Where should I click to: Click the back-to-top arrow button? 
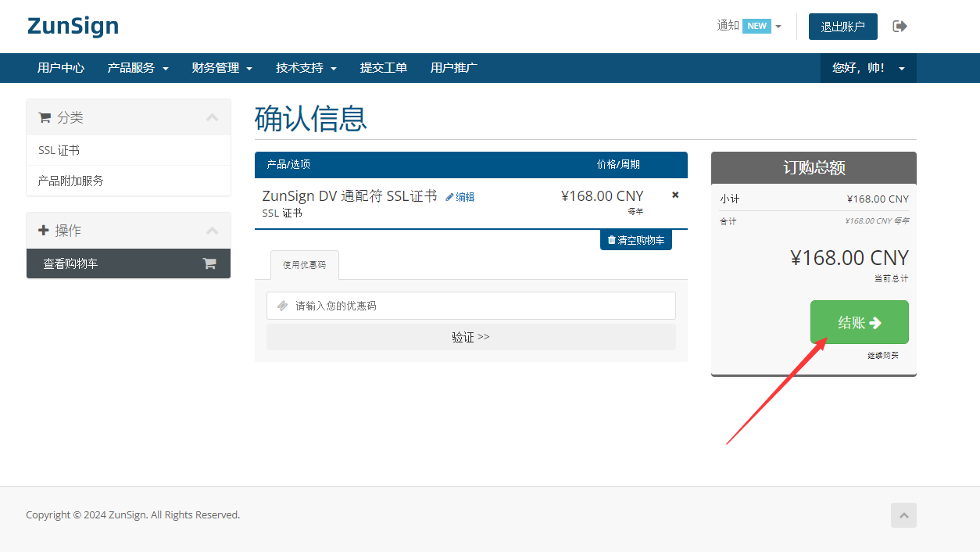[903, 515]
